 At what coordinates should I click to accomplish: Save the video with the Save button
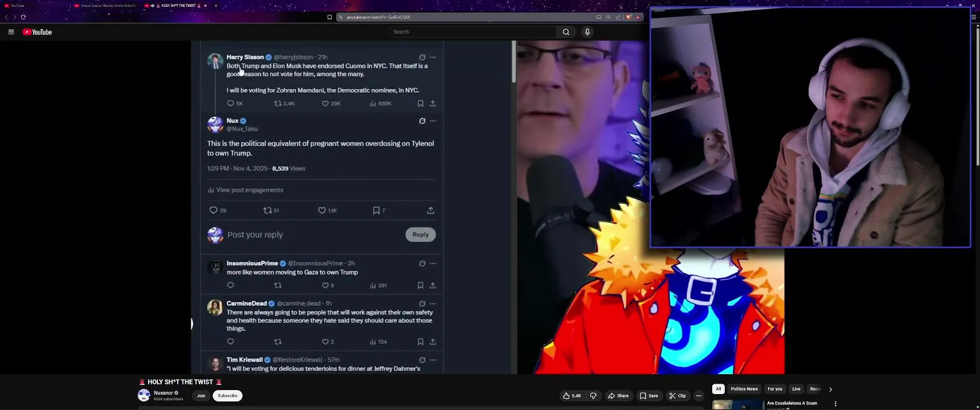(649, 396)
